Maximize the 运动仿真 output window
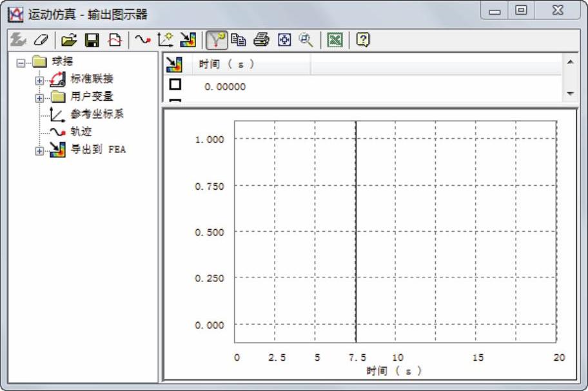 click(x=521, y=10)
